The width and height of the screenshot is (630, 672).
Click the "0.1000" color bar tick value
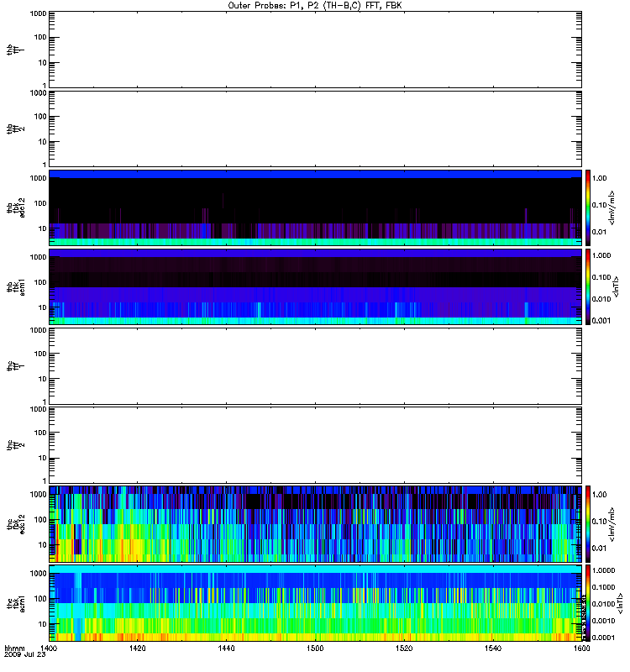603,587
